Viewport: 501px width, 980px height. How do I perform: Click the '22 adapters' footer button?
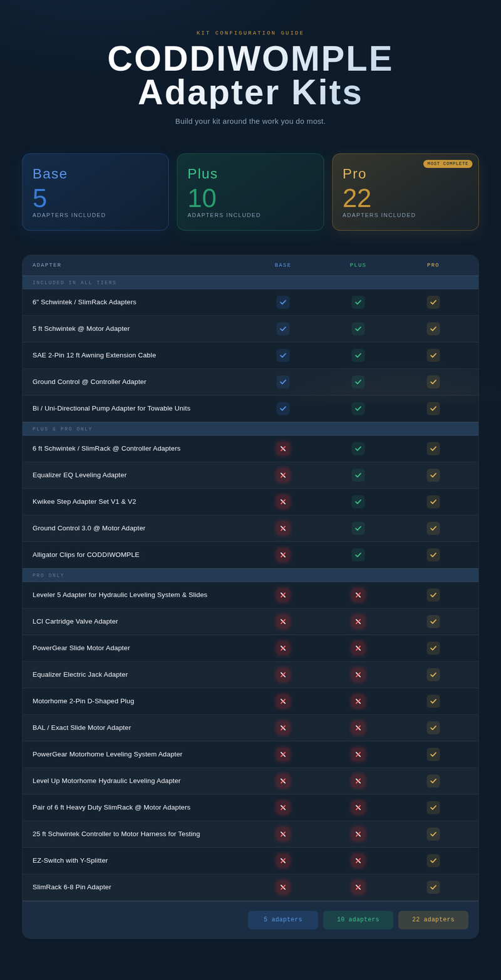(433, 920)
